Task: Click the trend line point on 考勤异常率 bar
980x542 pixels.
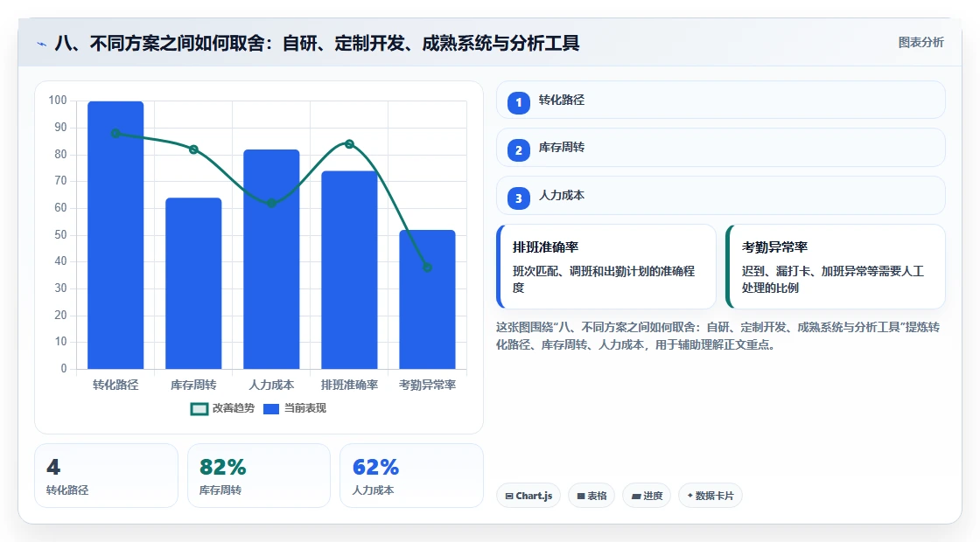Action: coord(428,268)
